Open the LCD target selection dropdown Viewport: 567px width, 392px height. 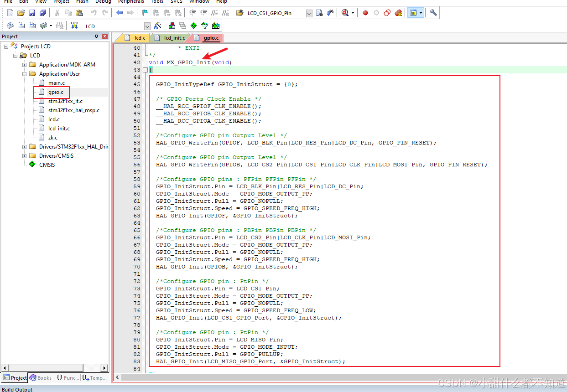pyautogui.click(x=147, y=26)
